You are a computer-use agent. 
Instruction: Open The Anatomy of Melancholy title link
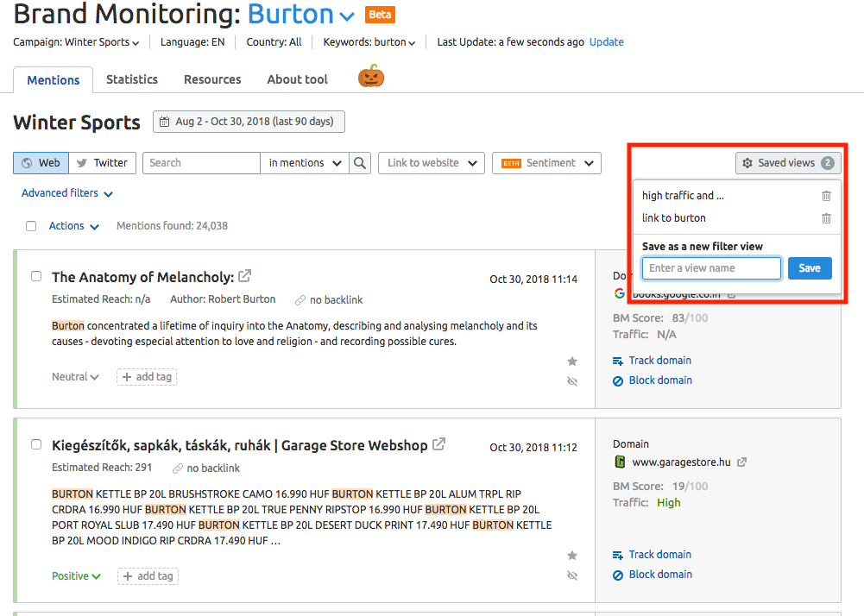pyautogui.click(x=143, y=277)
